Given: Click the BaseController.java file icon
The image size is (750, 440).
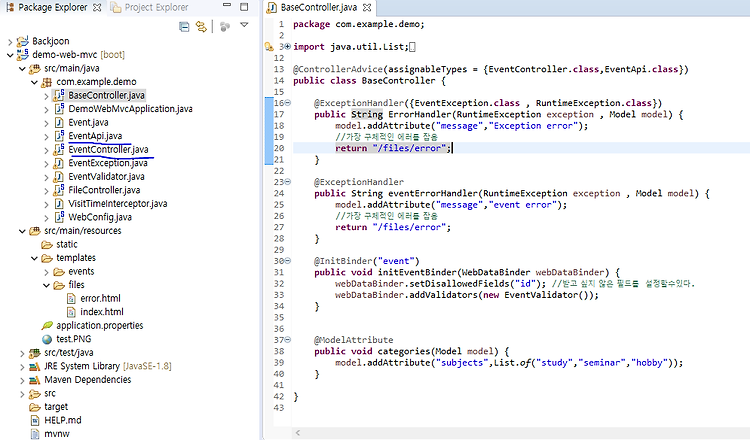Looking at the screenshot, I should [x=58, y=95].
